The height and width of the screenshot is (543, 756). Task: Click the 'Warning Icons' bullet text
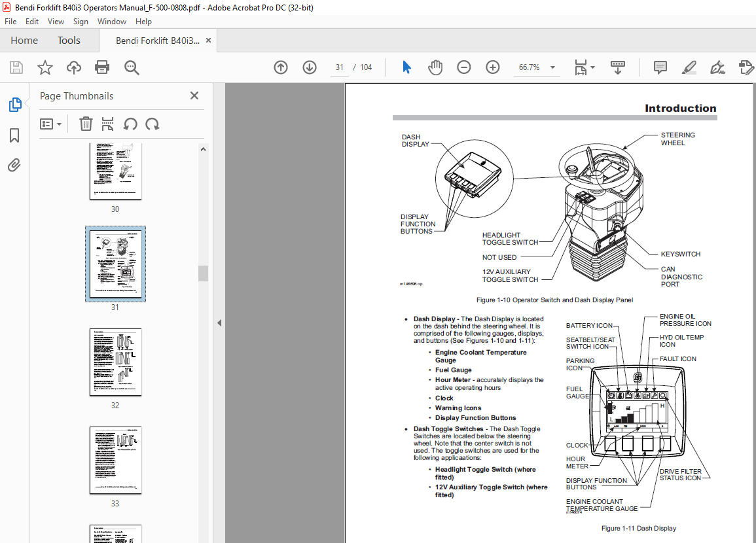458,408
